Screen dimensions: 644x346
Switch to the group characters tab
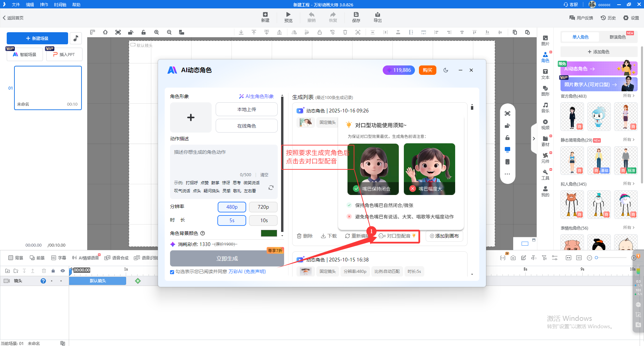[618, 37]
